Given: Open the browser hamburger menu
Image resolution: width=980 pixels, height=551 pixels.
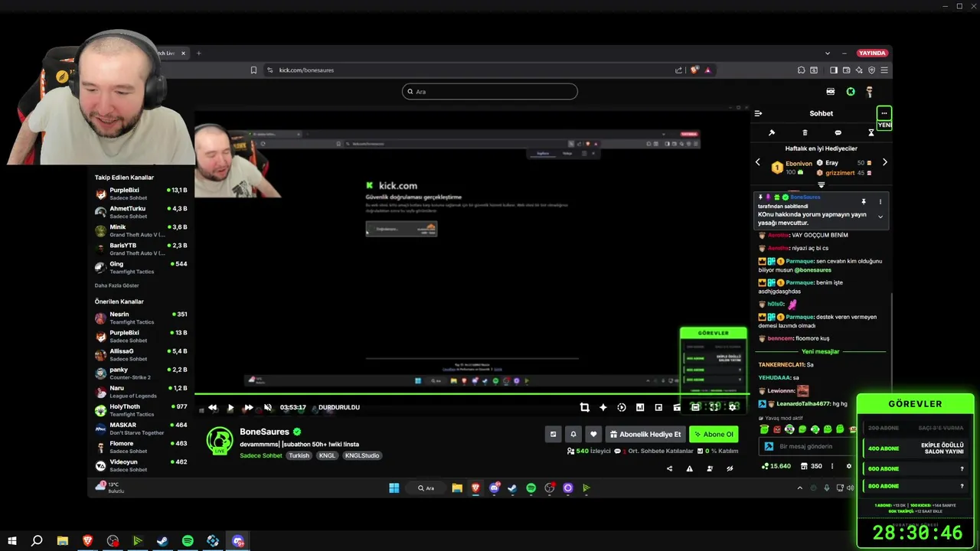Looking at the screenshot, I should pyautogui.click(x=884, y=70).
